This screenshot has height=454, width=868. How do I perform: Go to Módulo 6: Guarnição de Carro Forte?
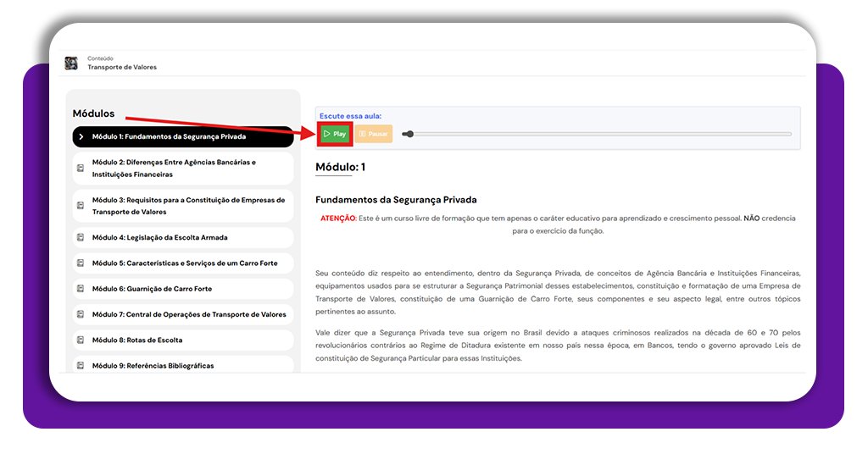click(x=152, y=289)
